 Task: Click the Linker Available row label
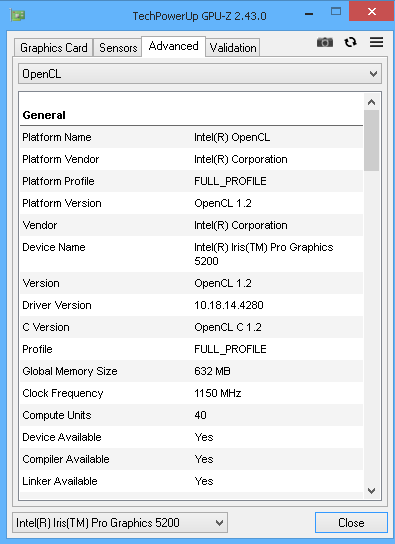60,481
